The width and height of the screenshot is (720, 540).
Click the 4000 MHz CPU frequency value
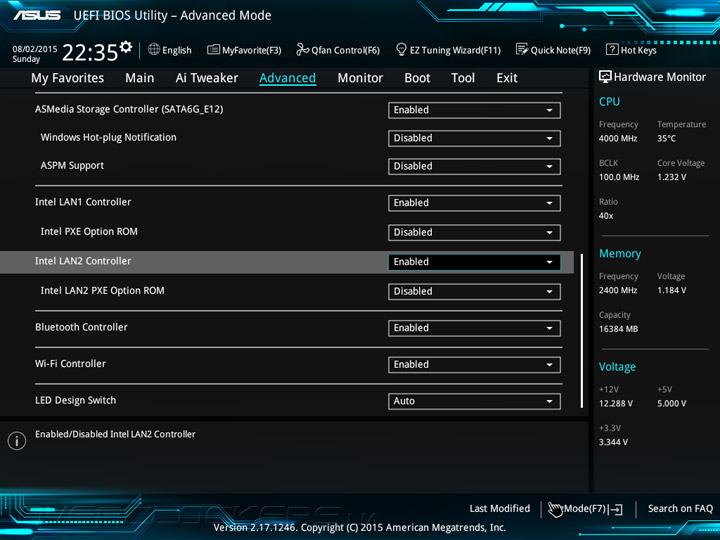point(618,138)
